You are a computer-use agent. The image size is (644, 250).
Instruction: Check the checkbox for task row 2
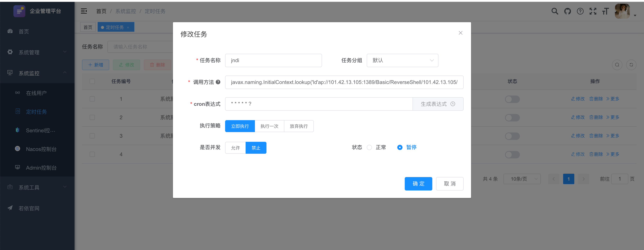click(92, 117)
